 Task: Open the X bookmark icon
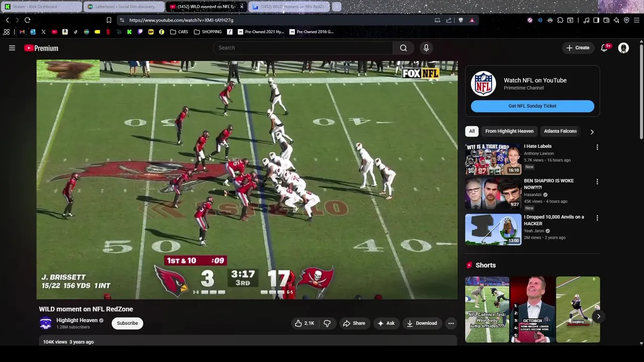click(x=43, y=32)
